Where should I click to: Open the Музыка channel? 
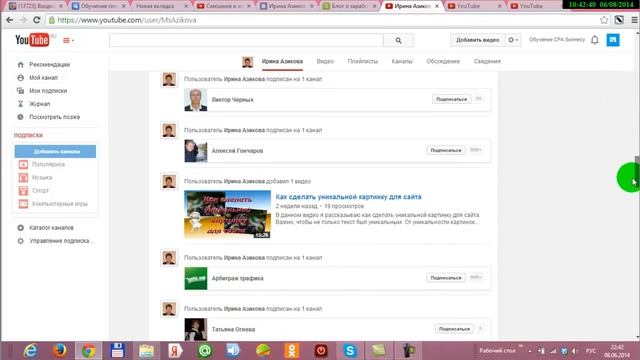(x=42, y=178)
